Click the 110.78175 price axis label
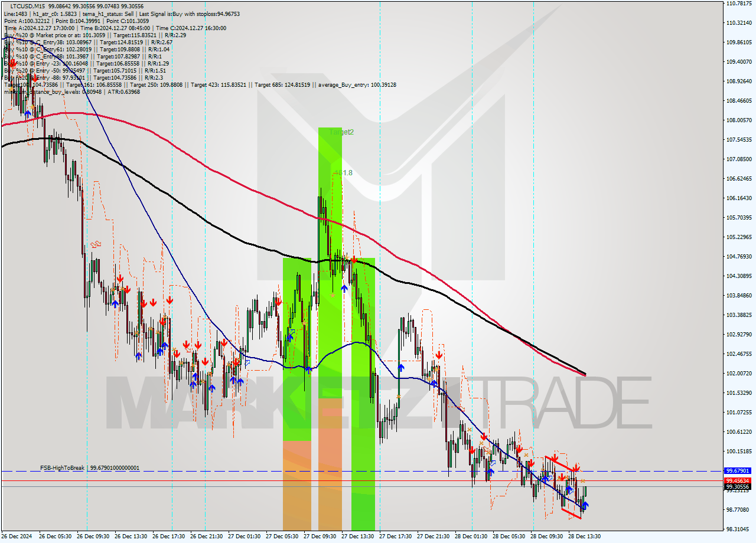This screenshot has width=756, height=543. point(739,4)
